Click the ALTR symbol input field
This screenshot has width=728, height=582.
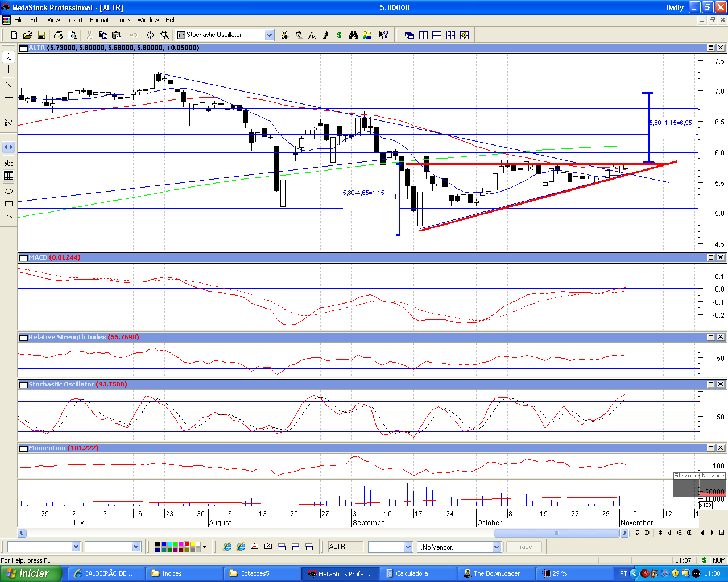point(345,547)
